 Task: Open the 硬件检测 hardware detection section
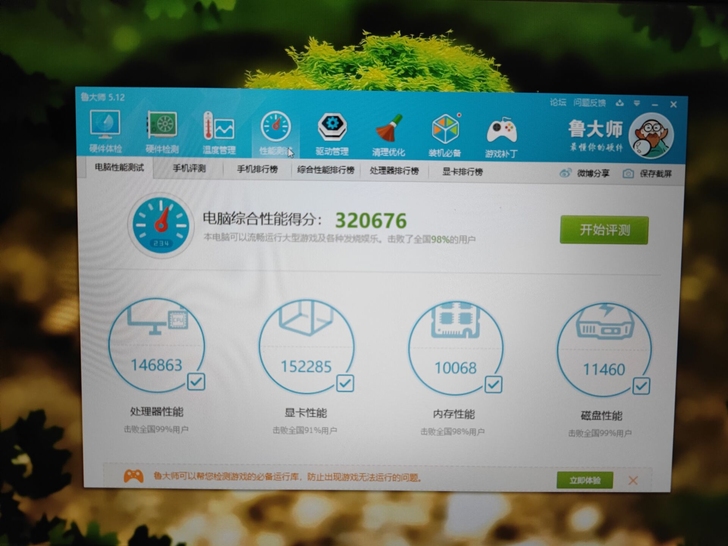click(162, 132)
